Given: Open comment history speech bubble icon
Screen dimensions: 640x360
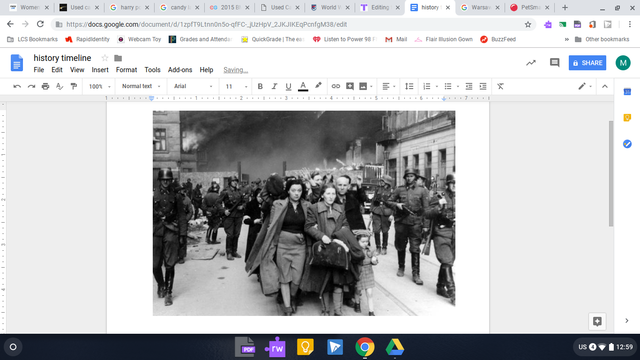Looking at the screenshot, I should [554, 63].
